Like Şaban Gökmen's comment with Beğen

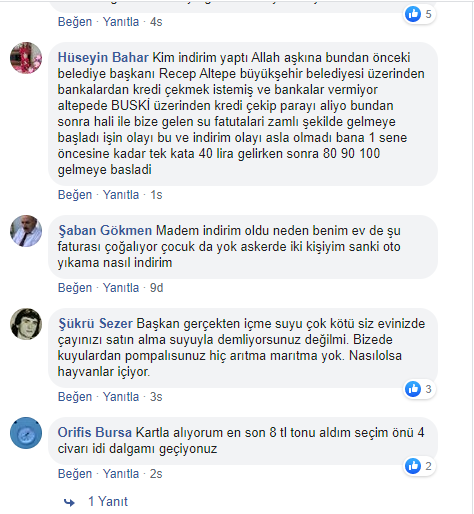75,288
